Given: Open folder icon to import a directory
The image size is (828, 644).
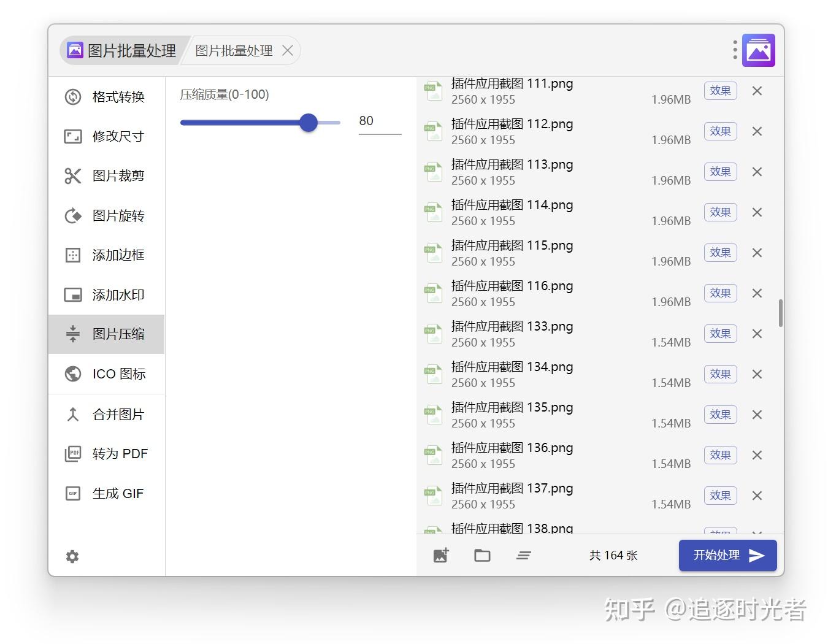Looking at the screenshot, I should pos(482,555).
